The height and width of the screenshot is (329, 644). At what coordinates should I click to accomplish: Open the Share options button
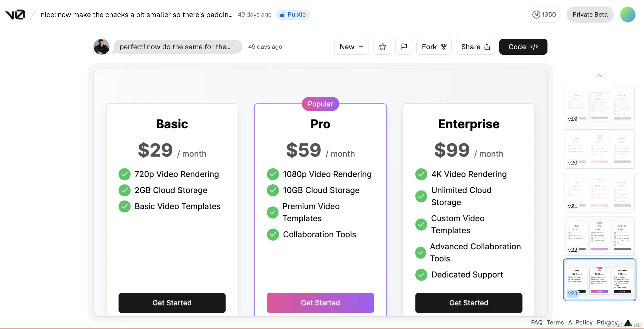[x=475, y=47]
